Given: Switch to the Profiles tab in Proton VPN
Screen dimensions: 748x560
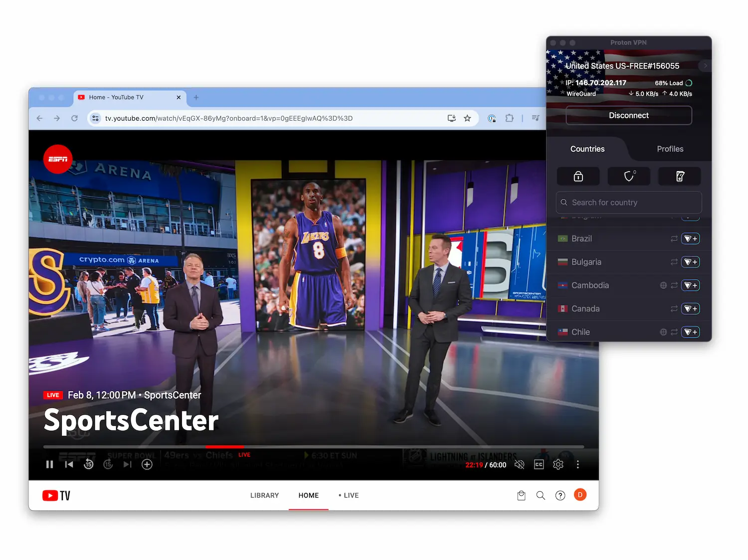Looking at the screenshot, I should coord(670,149).
